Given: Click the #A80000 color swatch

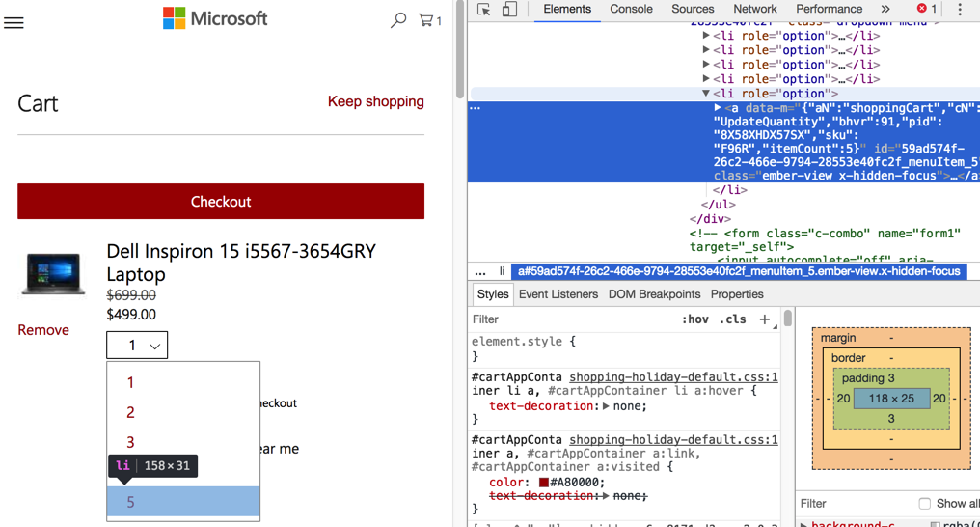Looking at the screenshot, I should pos(544,483).
